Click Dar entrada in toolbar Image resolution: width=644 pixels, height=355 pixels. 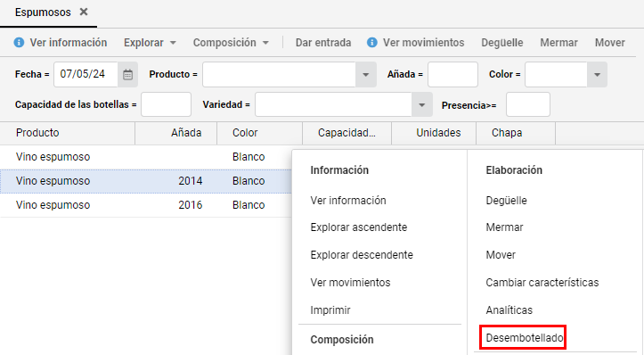coord(323,43)
